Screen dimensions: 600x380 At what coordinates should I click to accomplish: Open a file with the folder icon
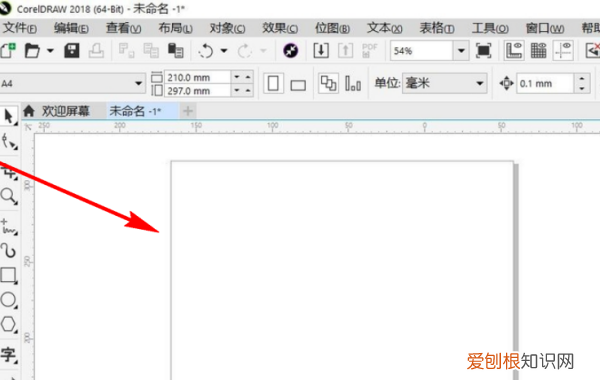click(x=32, y=51)
